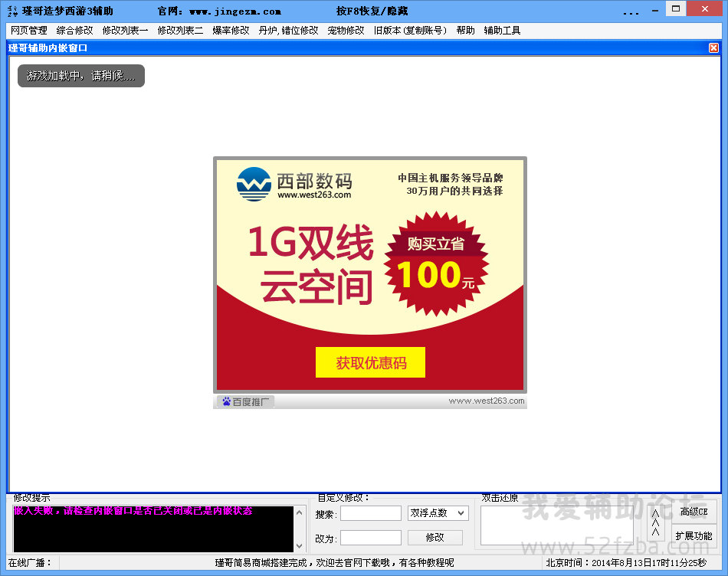The image size is (728, 576).
Task: Open the 爆率修改 menu
Action: (x=231, y=31)
